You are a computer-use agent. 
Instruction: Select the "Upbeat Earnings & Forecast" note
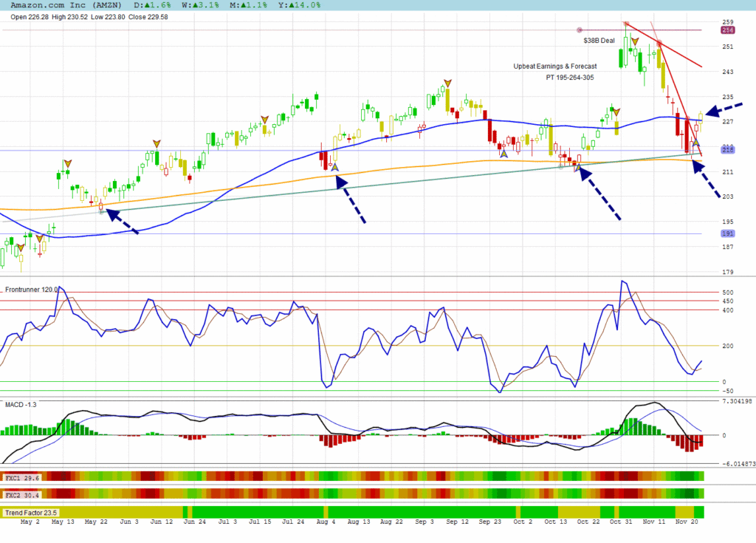pos(555,66)
